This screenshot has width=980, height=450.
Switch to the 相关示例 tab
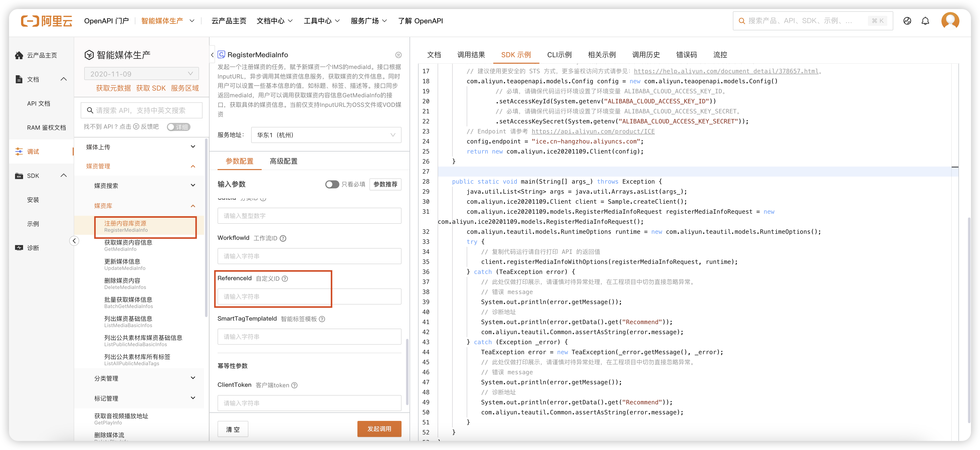(x=602, y=55)
